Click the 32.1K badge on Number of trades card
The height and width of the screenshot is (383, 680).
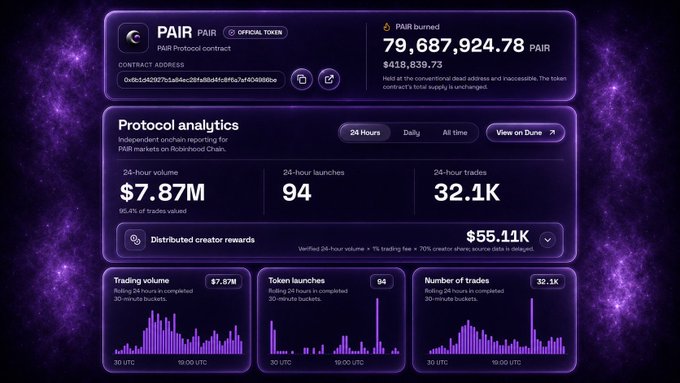[547, 282]
